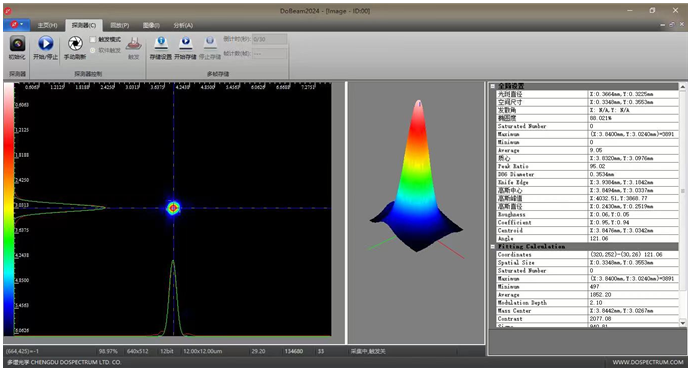693x372 pixels.
Task: Select the Modulation Depth row
Action: click(x=587, y=303)
